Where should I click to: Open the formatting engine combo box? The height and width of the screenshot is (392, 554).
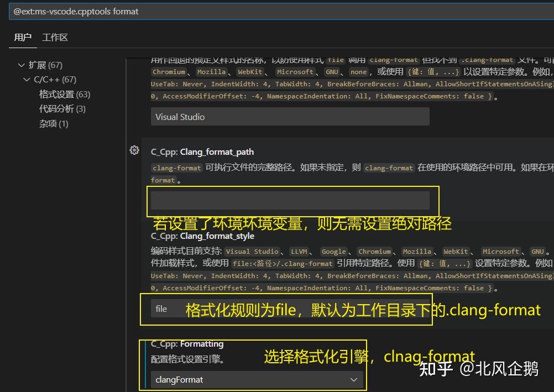pyautogui.click(x=257, y=379)
